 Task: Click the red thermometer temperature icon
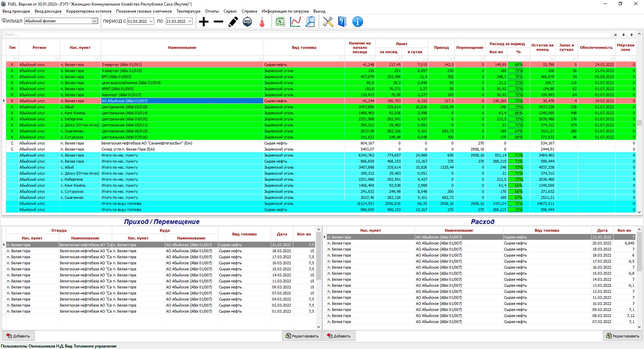(262, 21)
